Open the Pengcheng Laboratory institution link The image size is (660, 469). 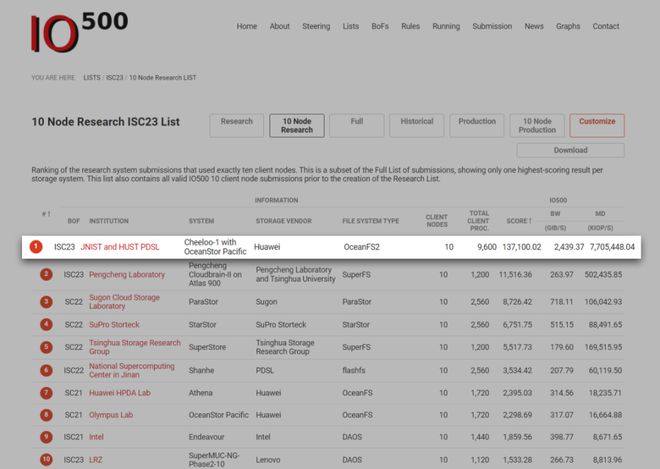coord(127,274)
